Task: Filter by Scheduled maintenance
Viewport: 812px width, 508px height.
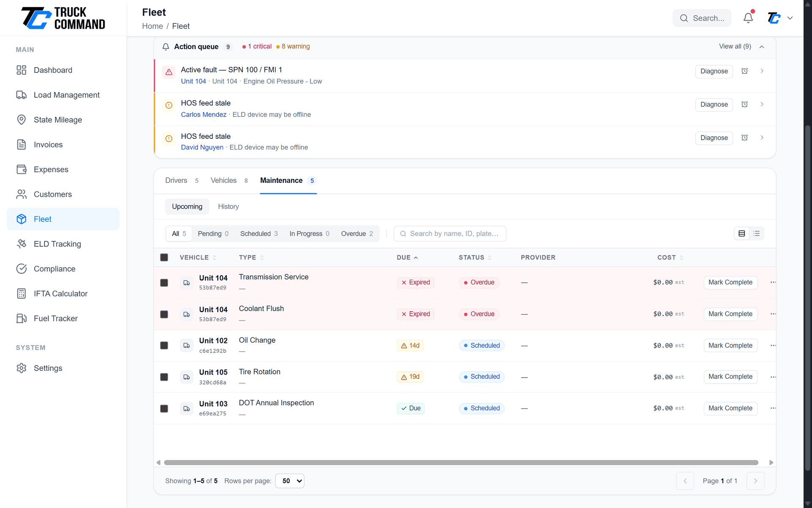Action: click(259, 234)
